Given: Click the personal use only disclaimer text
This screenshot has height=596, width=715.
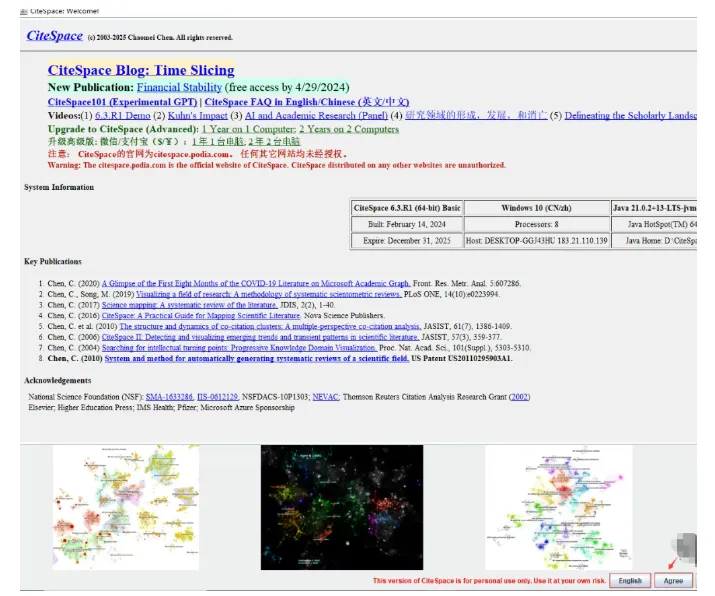Looking at the screenshot, I should coord(489,581).
